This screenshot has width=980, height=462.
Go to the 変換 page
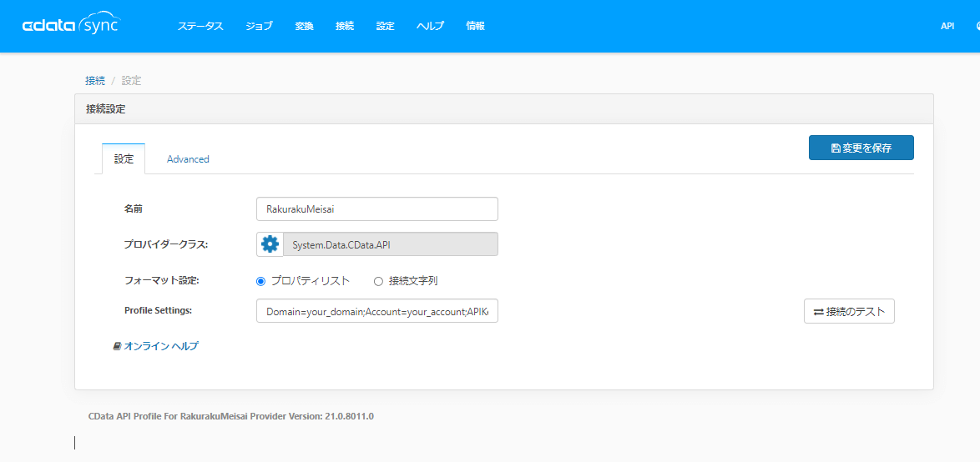pyautogui.click(x=305, y=26)
